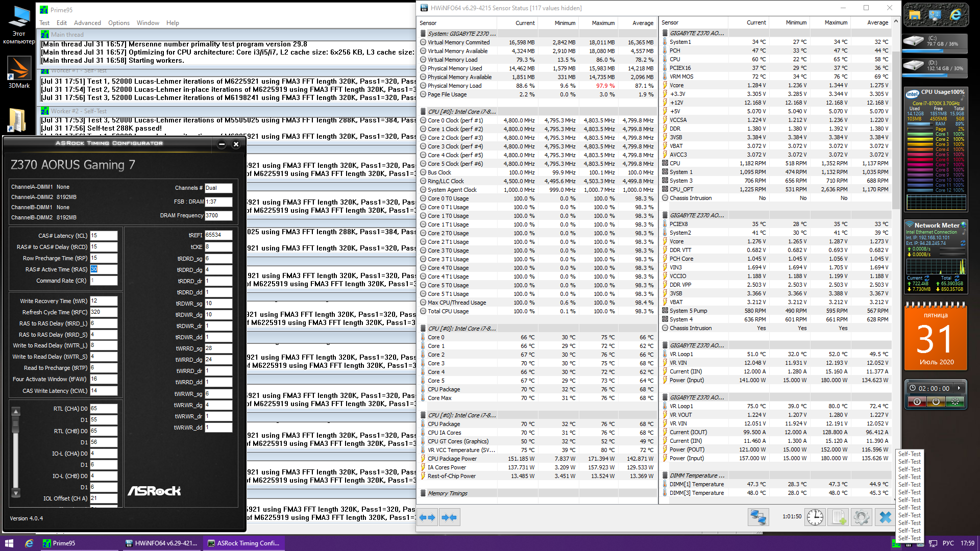Click HWiNFO log file with plus icon

[838, 517]
